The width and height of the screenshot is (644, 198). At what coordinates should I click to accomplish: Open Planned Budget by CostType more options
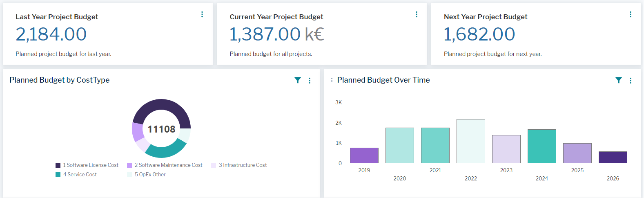[310, 81]
